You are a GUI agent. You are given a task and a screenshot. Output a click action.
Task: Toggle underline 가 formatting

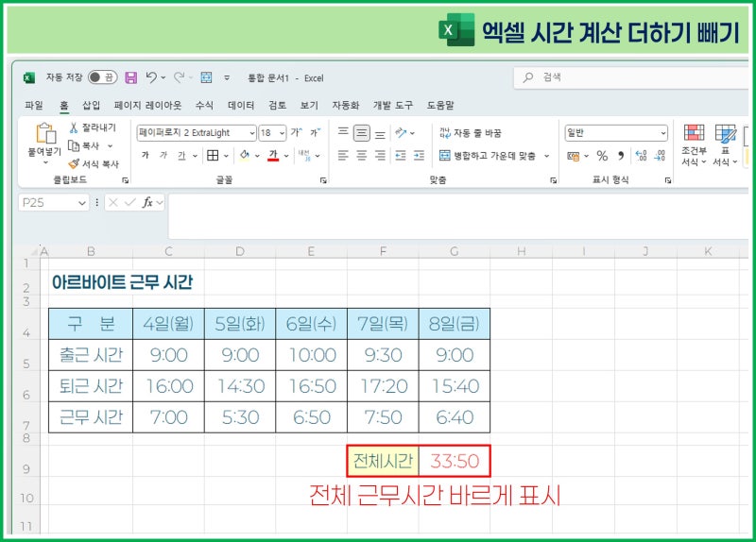click(x=181, y=155)
